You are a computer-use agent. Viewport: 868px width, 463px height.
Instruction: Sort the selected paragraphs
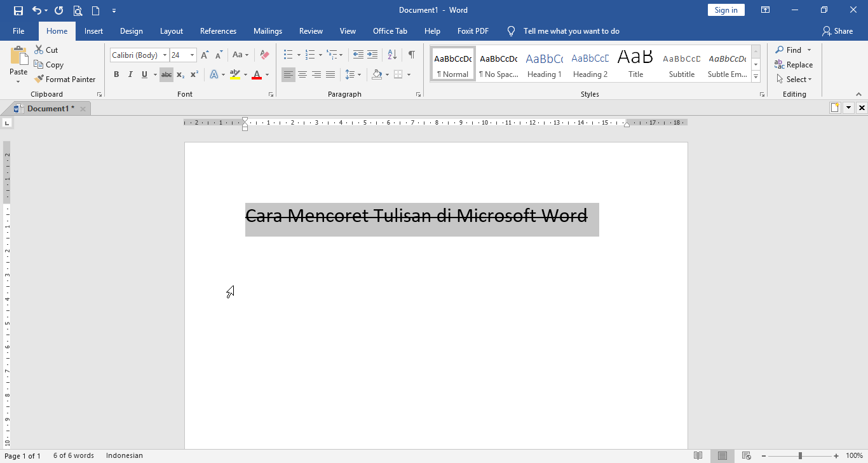click(392, 55)
